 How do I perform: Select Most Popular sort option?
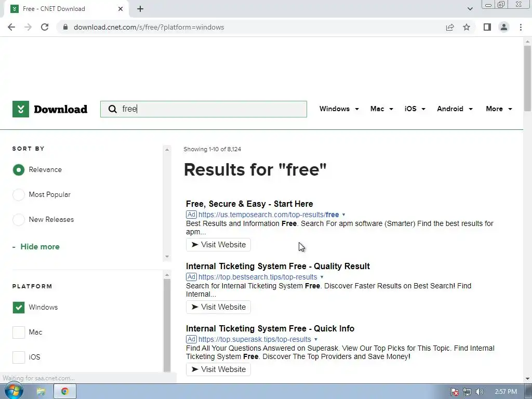click(19, 195)
